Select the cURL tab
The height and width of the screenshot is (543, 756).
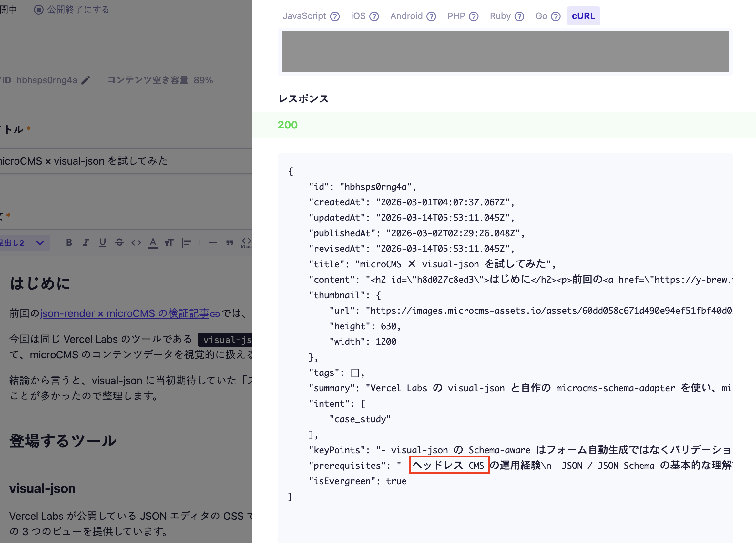583,16
